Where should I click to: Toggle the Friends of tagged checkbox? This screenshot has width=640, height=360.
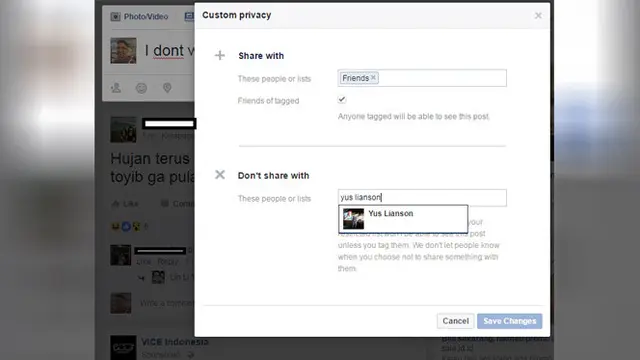point(342,100)
